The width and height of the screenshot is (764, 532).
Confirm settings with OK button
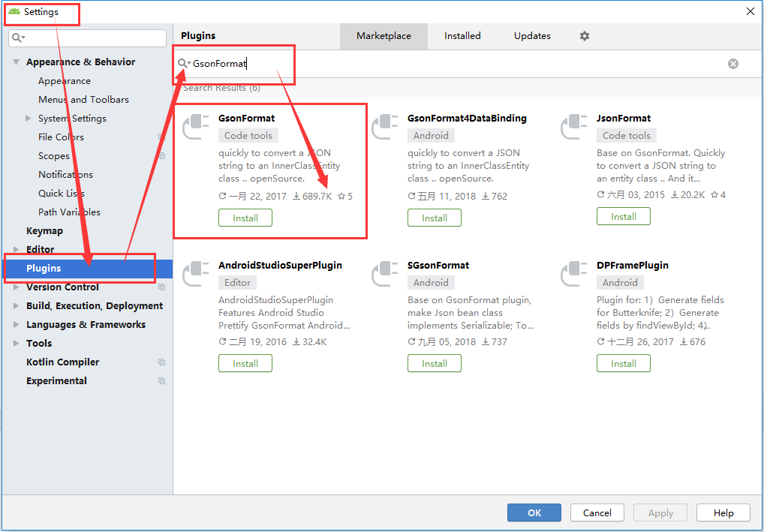[x=534, y=512]
